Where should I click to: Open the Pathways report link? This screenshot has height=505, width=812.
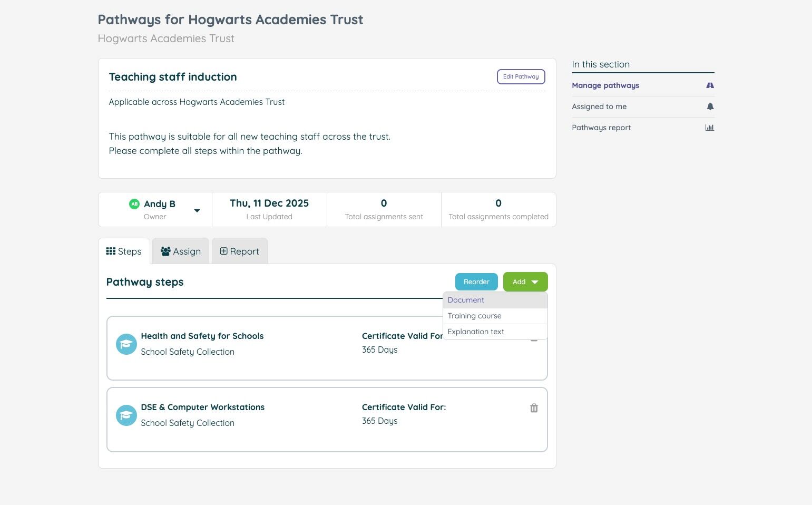601,128
